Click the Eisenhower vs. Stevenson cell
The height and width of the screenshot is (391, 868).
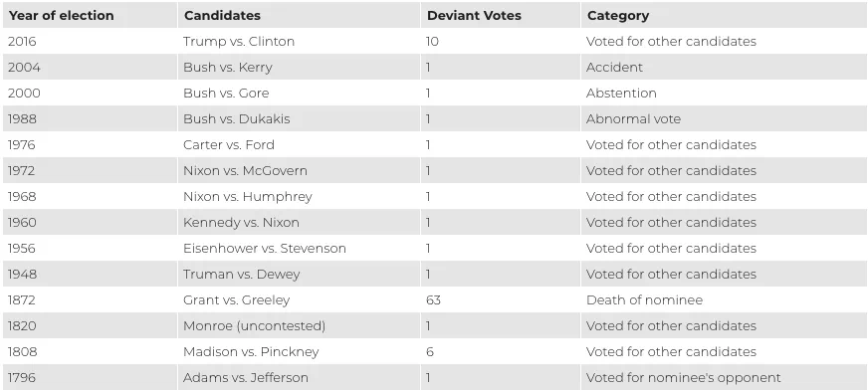tap(299, 249)
